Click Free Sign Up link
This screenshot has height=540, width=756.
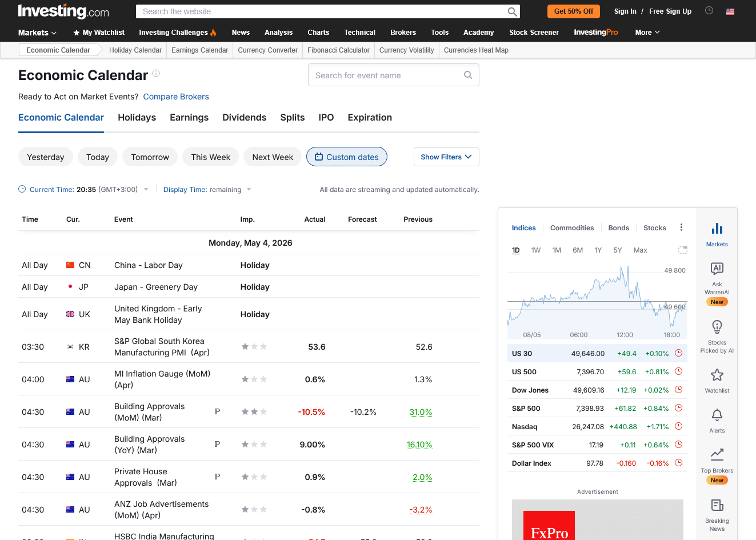[x=670, y=11]
